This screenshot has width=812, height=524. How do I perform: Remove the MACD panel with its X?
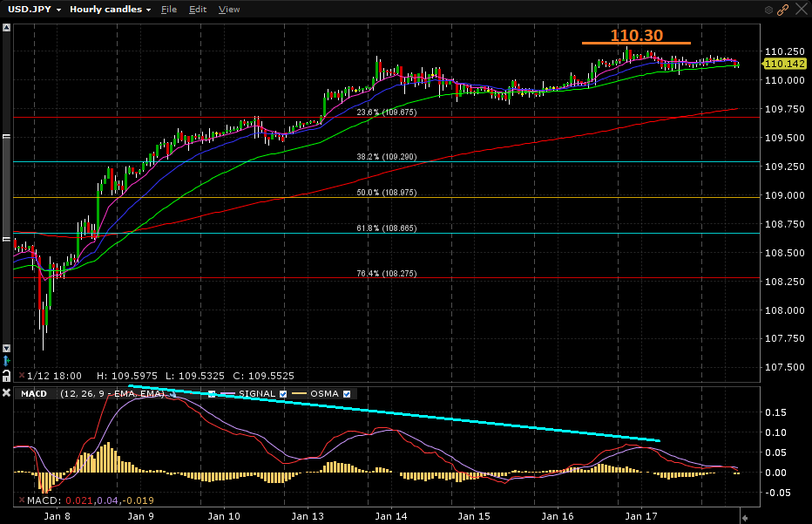6,393
